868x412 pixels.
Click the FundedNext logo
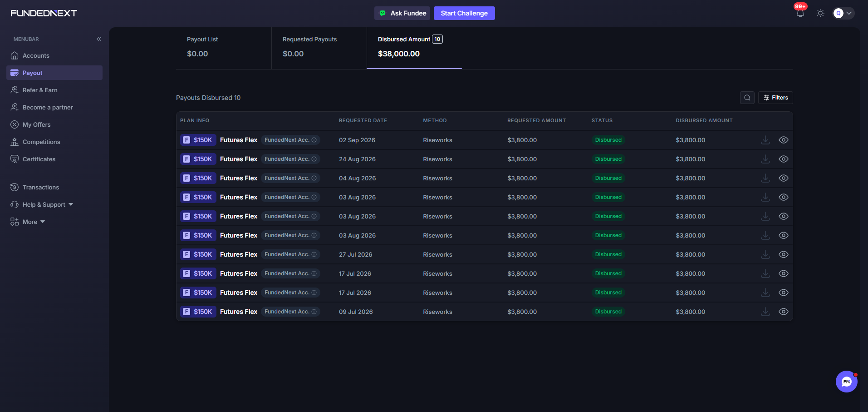[x=44, y=13]
